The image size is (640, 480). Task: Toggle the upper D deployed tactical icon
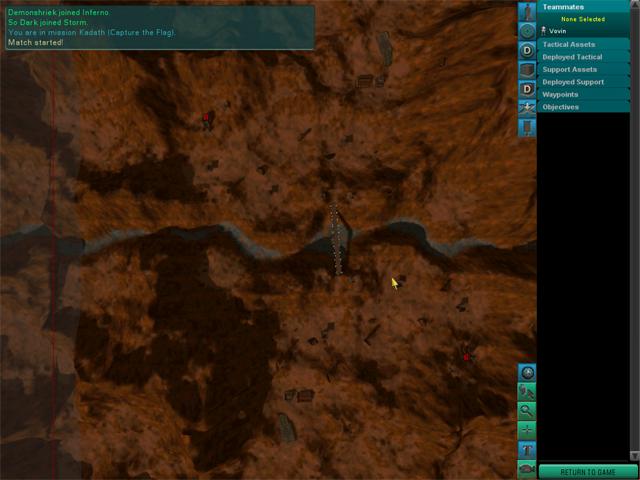(x=527, y=50)
